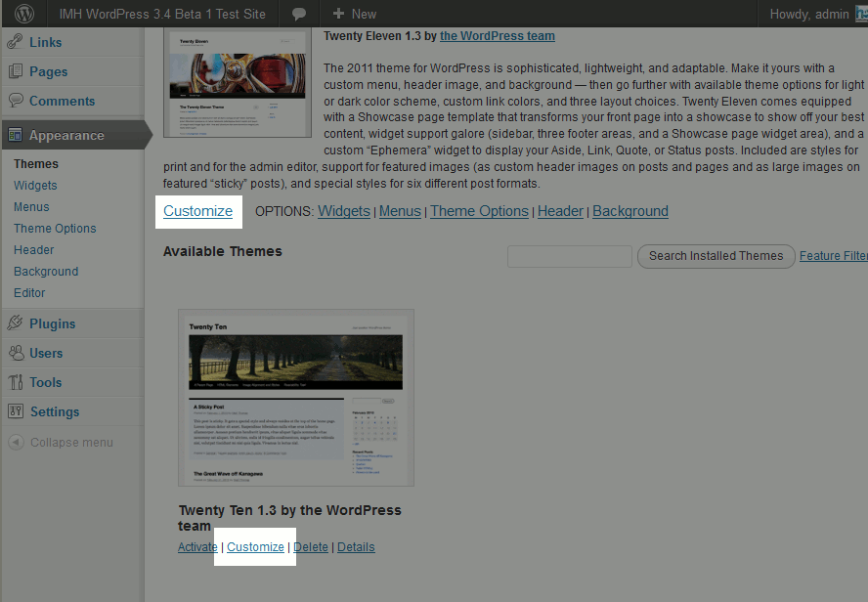
Task: Click the "Twenty Ten 1.3 by the WordPress team" title
Action: click(x=289, y=518)
